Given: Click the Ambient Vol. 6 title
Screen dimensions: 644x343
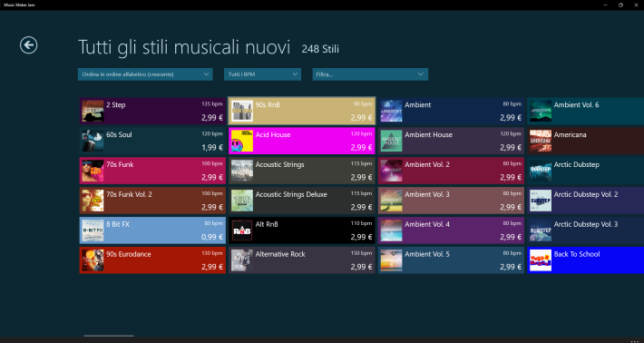Looking at the screenshot, I should coord(576,104).
